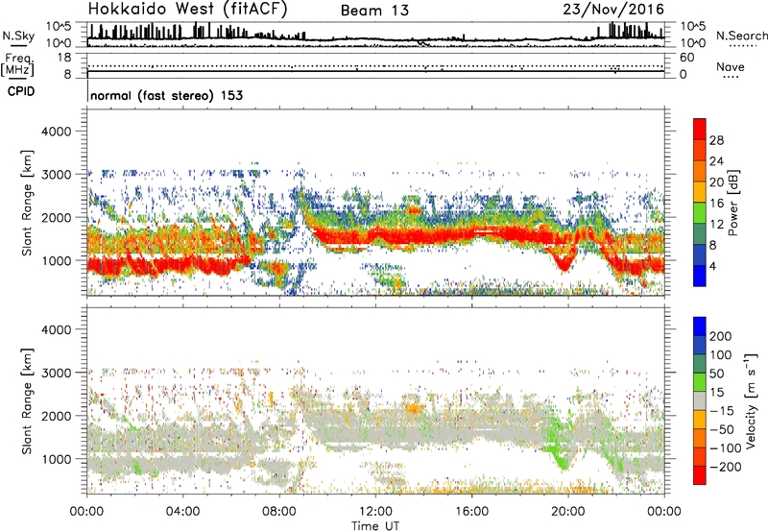
Task: Click the power scale label between "12" and "4"
Action: (712, 245)
